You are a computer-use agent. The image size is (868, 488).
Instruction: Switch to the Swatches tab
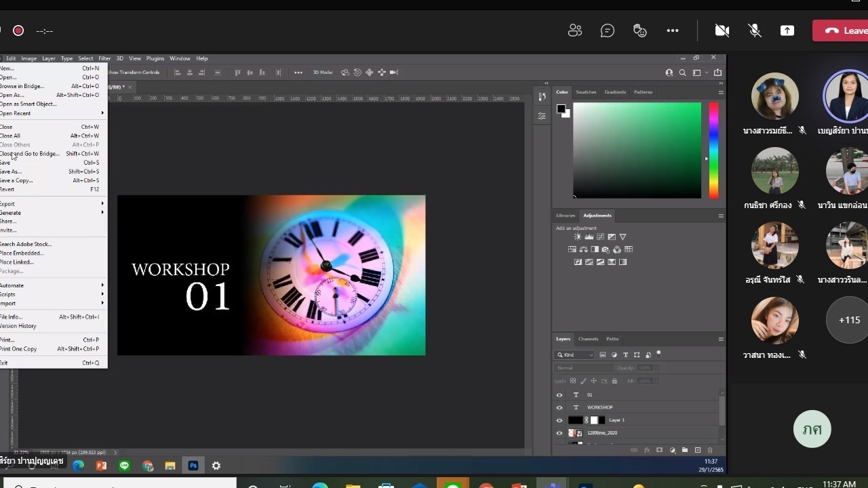pos(586,92)
